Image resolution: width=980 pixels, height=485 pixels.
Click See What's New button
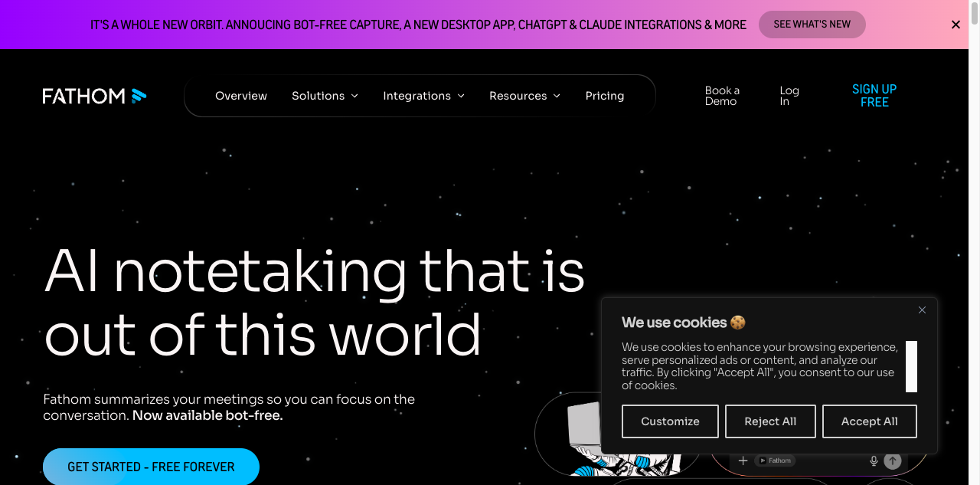click(x=812, y=25)
